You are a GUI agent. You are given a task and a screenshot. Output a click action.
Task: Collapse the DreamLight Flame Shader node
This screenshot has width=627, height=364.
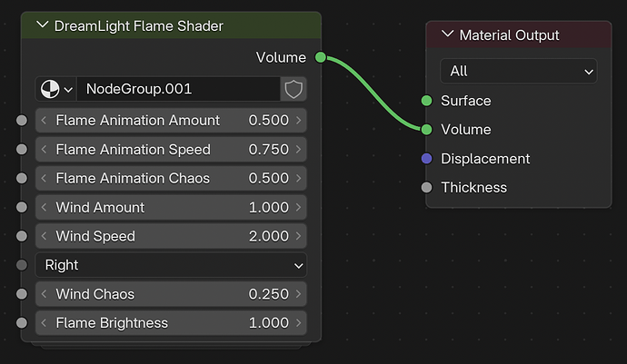[x=42, y=25]
